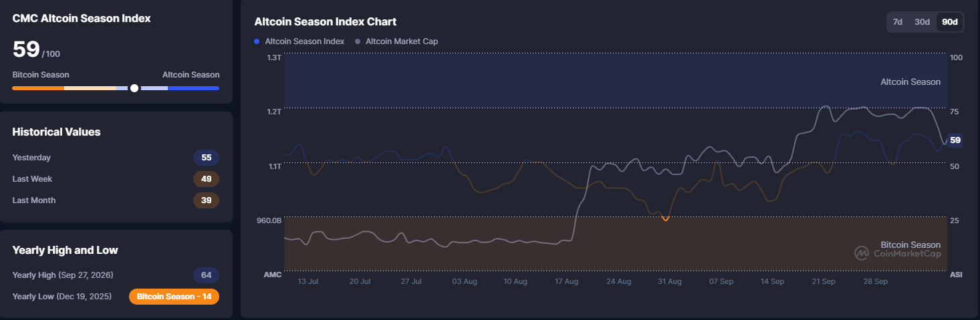980x320 pixels.
Task: Click the orange Bitcoin Season slider segment
Action: coord(38,88)
